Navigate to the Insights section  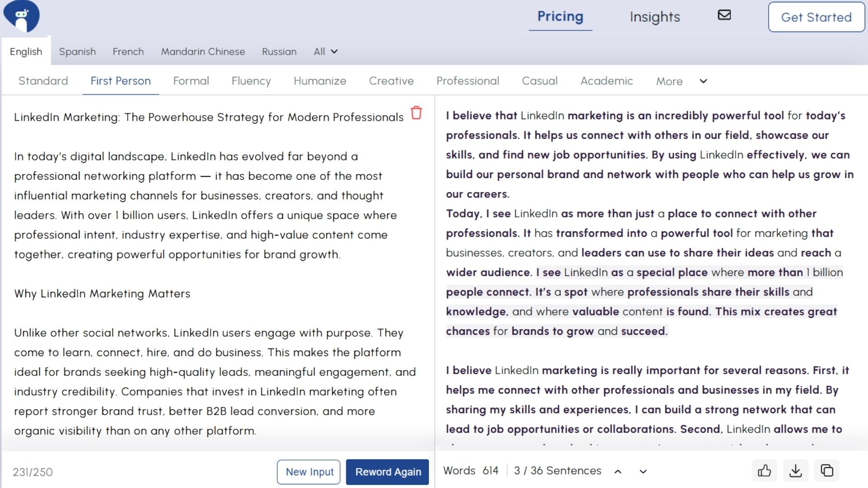655,17
